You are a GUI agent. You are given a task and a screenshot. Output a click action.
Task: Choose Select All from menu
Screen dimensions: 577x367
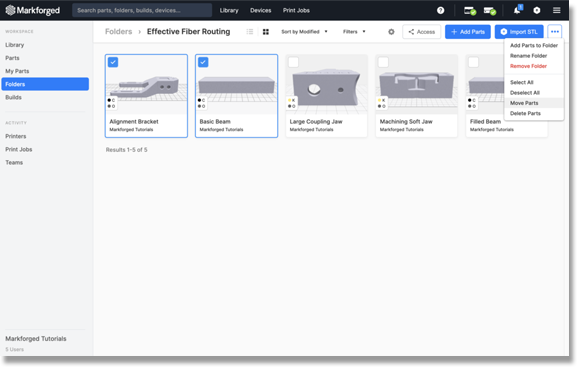(x=521, y=82)
